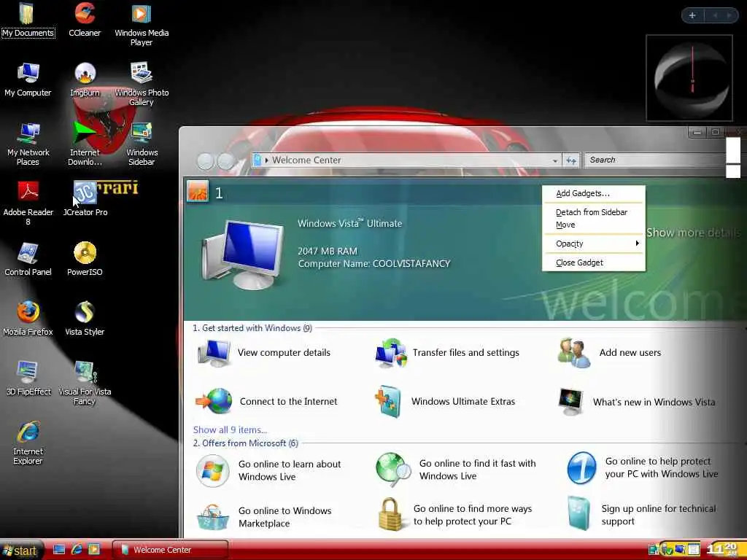Open find more ways to protect your PC

(x=455, y=515)
